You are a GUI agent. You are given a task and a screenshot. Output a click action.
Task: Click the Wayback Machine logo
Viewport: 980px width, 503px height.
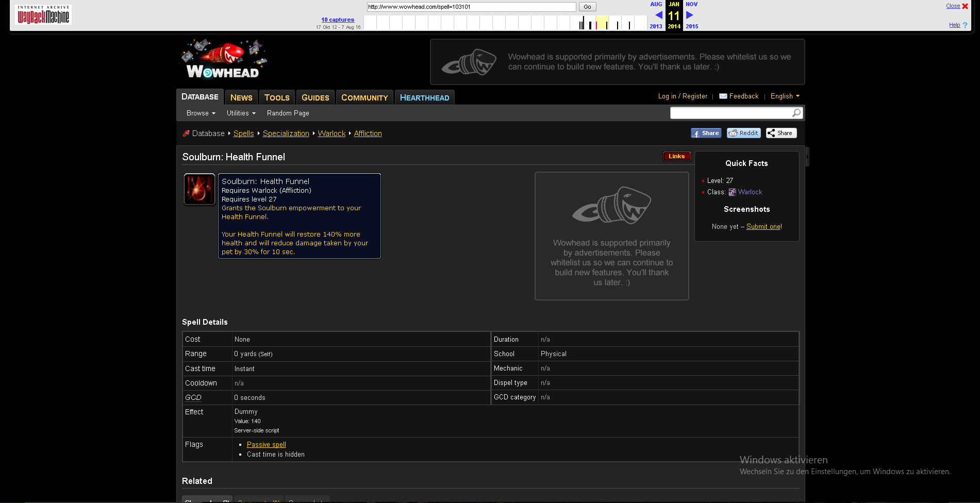(43, 15)
